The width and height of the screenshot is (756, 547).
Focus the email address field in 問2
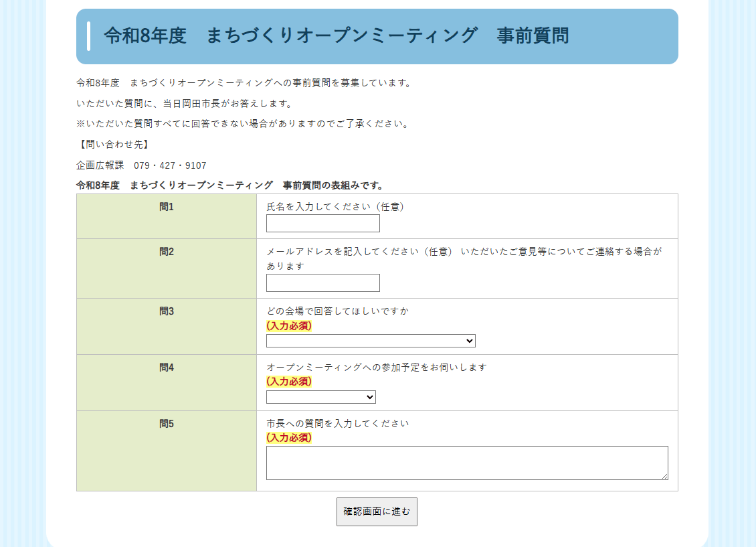click(x=322, y=283)
